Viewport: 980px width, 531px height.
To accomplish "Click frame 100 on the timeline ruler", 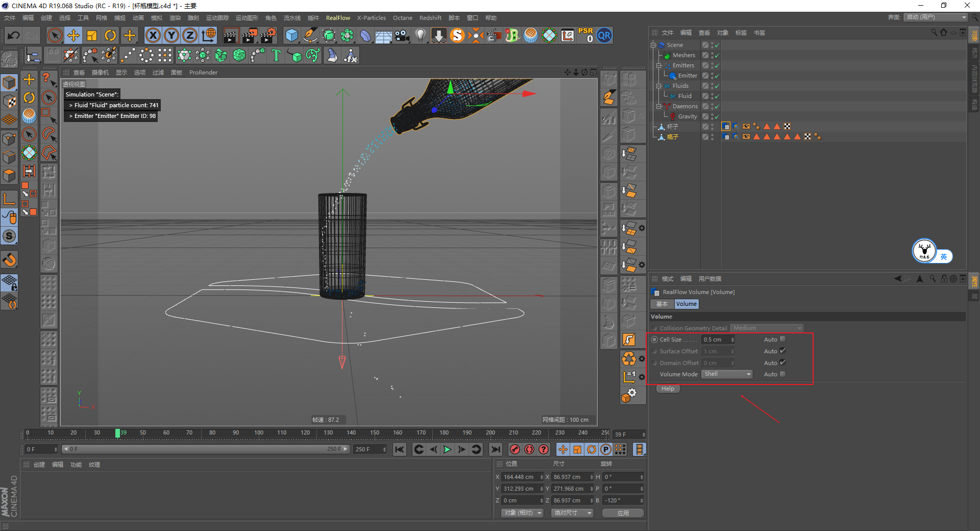I will pyautogui.click(x=259, y=433).
